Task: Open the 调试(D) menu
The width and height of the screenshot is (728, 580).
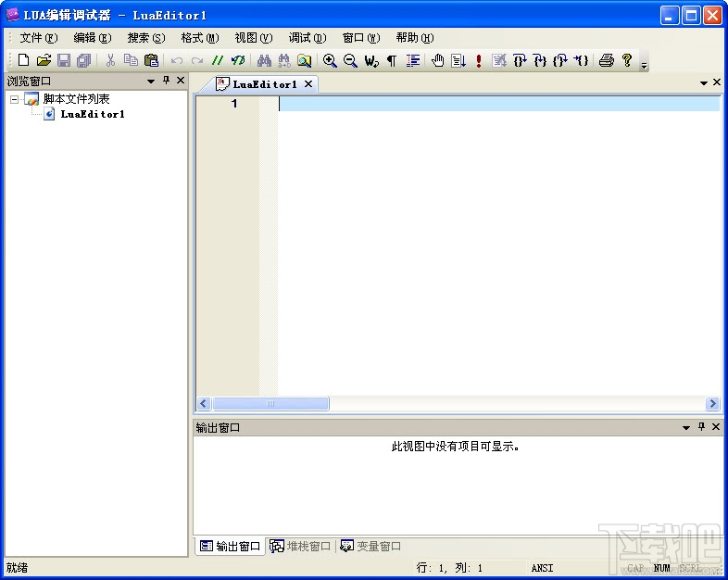Action: (x=308, y=38)
